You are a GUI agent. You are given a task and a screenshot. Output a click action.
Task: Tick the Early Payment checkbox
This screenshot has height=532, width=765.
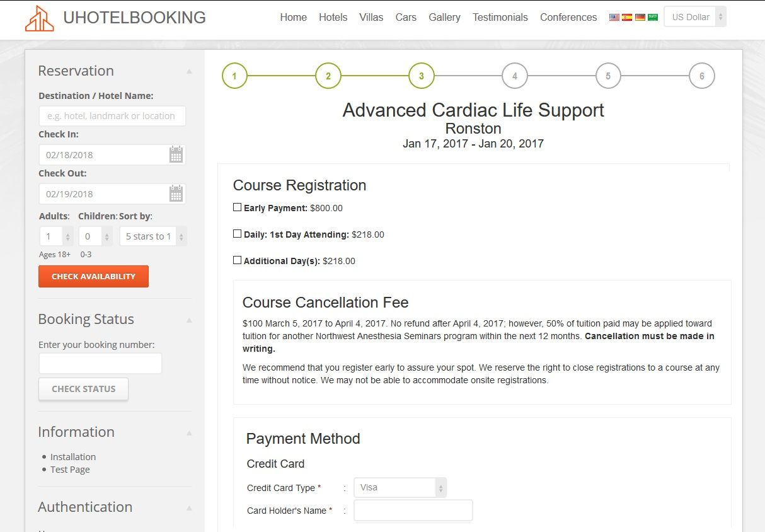(x=238, y=207)
